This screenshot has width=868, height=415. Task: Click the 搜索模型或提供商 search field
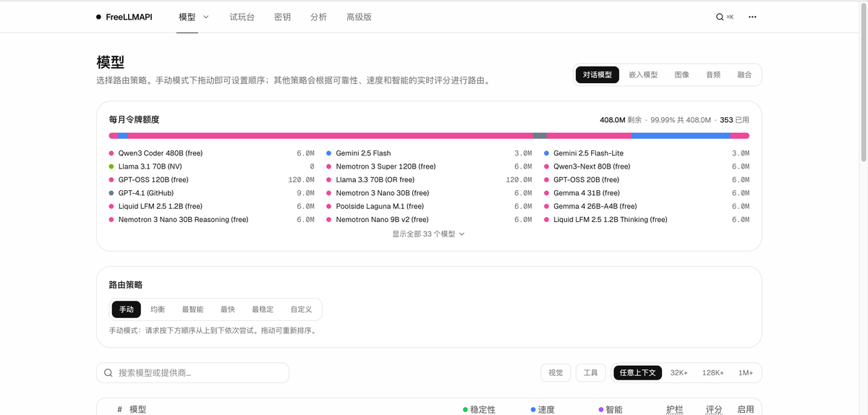coord(192,373)
